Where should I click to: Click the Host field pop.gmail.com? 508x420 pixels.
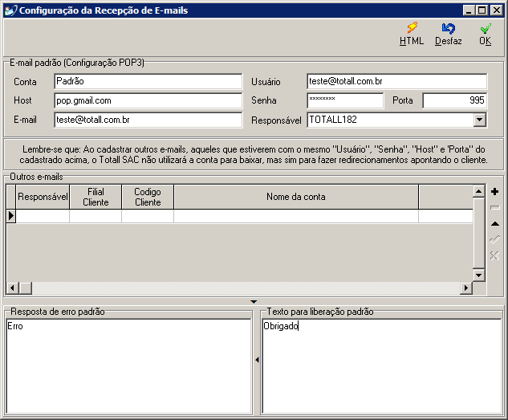(148, 100)
